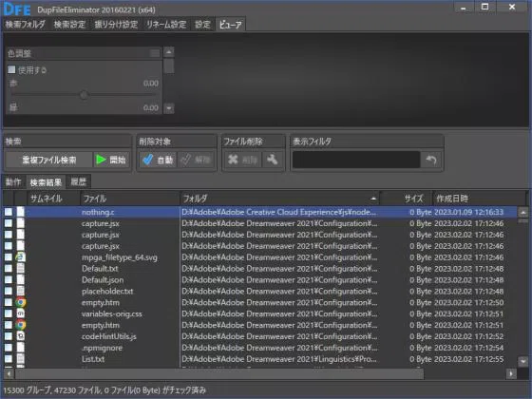This screenshot has width=532, height=399.
Task: Check the box for .npmignore
Action: tap(9, 348)
